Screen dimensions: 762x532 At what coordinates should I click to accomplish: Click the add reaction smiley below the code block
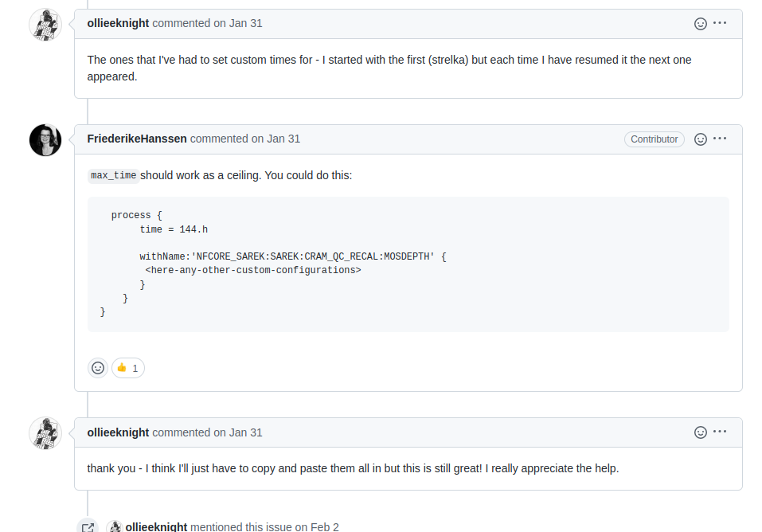pyautogui.click(x=97, y=367)
